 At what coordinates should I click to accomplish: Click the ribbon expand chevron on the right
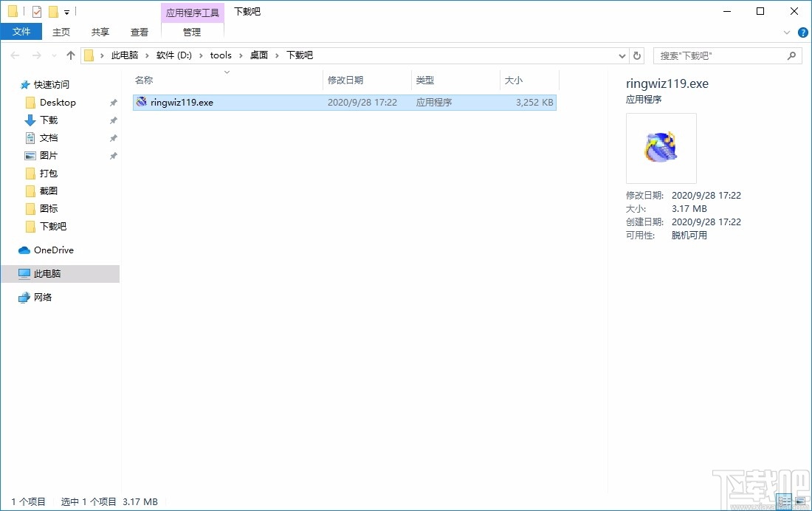[787, 32]
